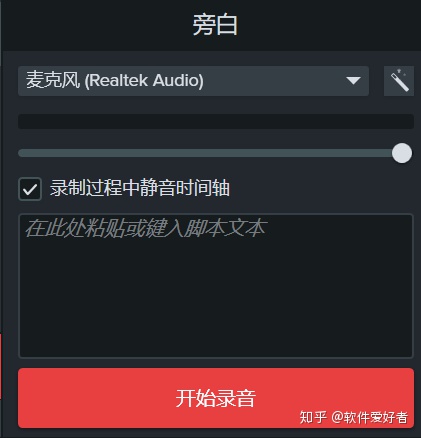
Task: Click the 知乎 @软件爱好者 watermark text
Action: pos(354,417)
